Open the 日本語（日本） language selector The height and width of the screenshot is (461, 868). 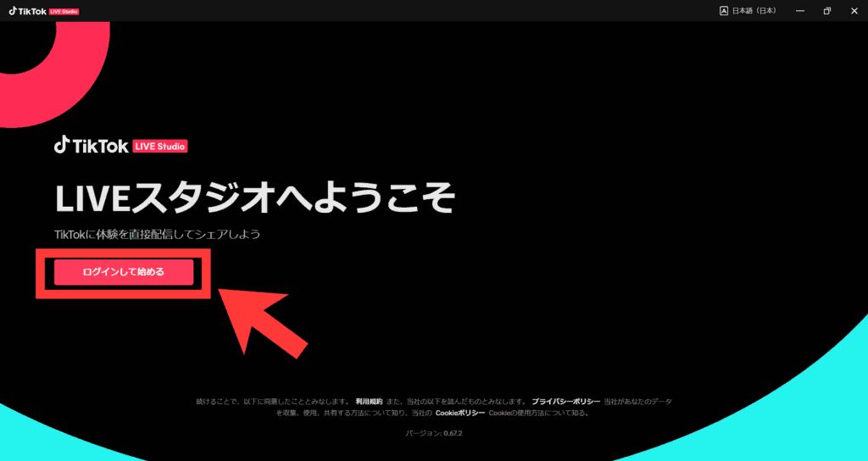[748, 10]
